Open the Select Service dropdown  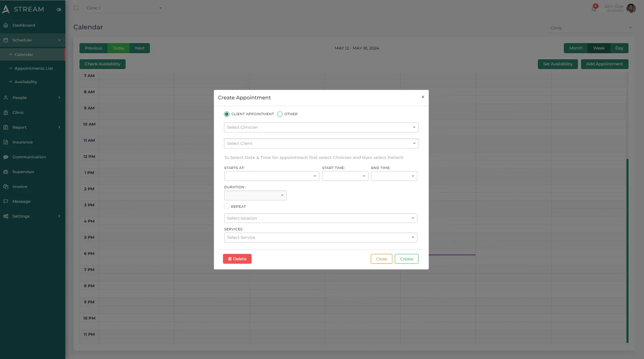click(x=321, y=238)
